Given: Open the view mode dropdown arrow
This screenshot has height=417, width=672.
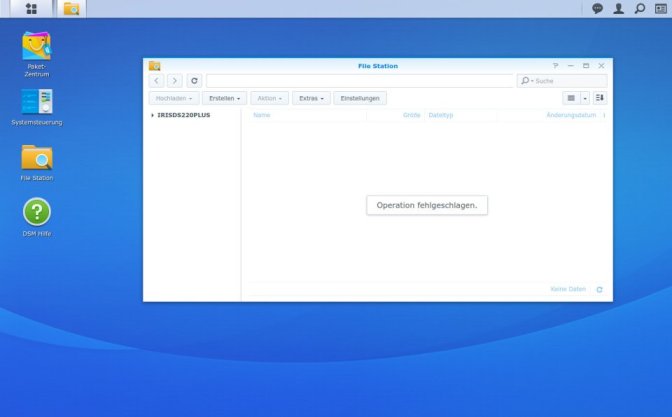Looking at the screenshot, I should click(x=585, y=98).
